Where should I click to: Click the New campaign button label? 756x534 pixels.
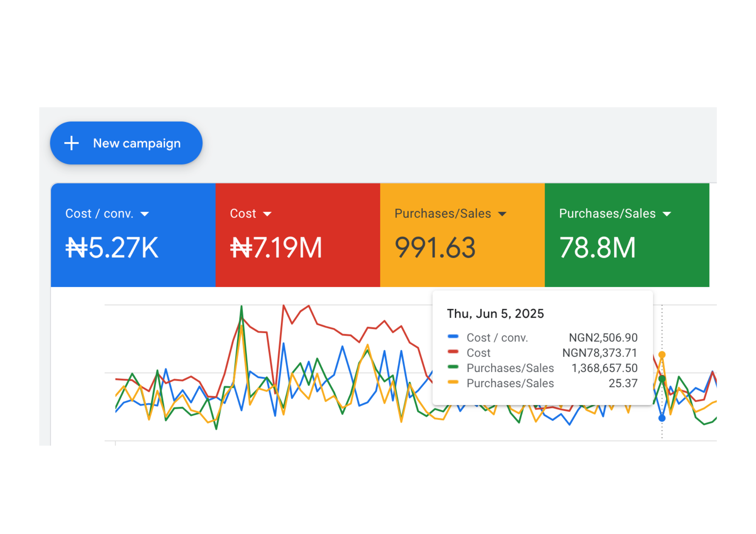pos(137,144)
